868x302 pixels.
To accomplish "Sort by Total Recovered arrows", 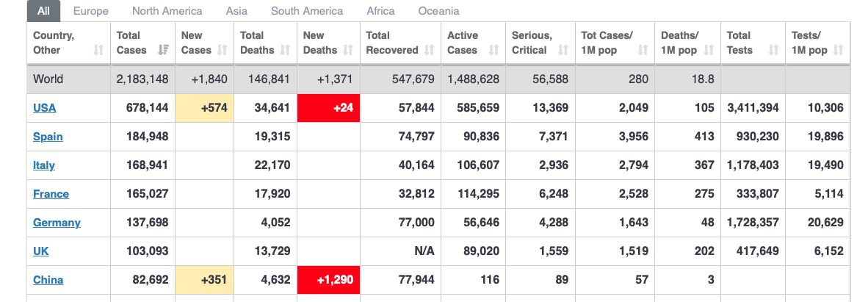I will [x=430, y=50].
